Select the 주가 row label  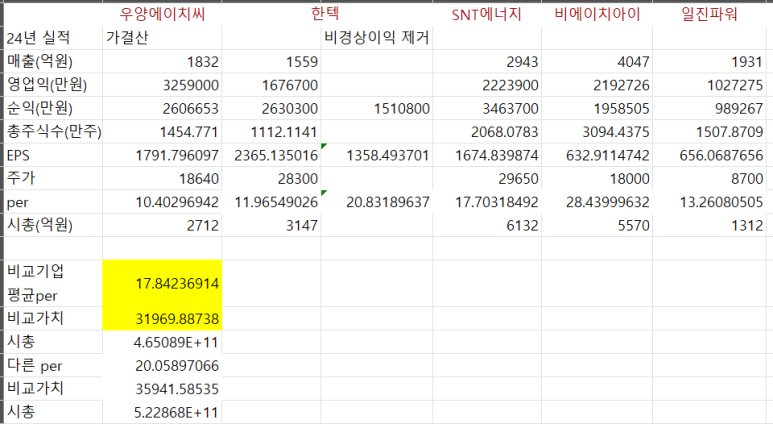click(53, 178)
